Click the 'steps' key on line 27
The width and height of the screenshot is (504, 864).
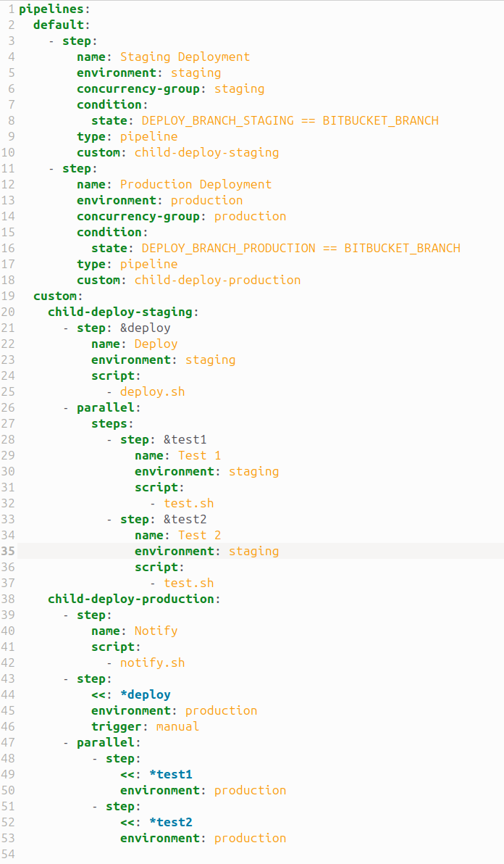pyautogui.click(x=109, y=424)
